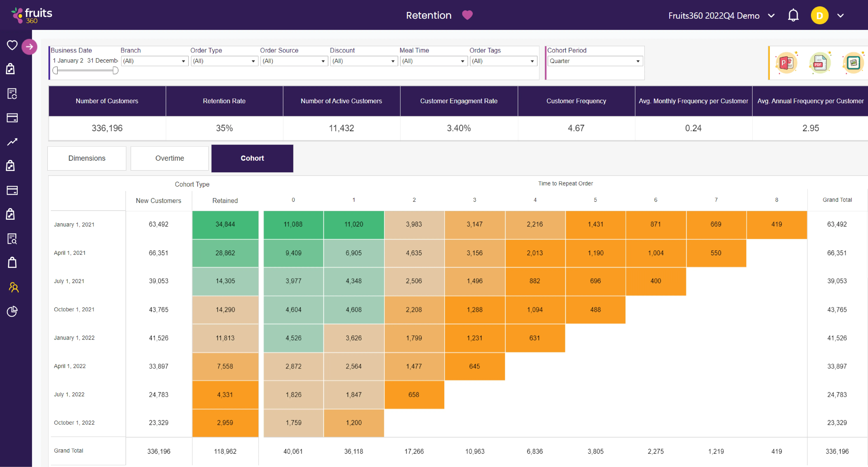This screenshot has width=868, height=467.
Task: Click the pink heart favorite icon
Action: [x=467, y=15]
